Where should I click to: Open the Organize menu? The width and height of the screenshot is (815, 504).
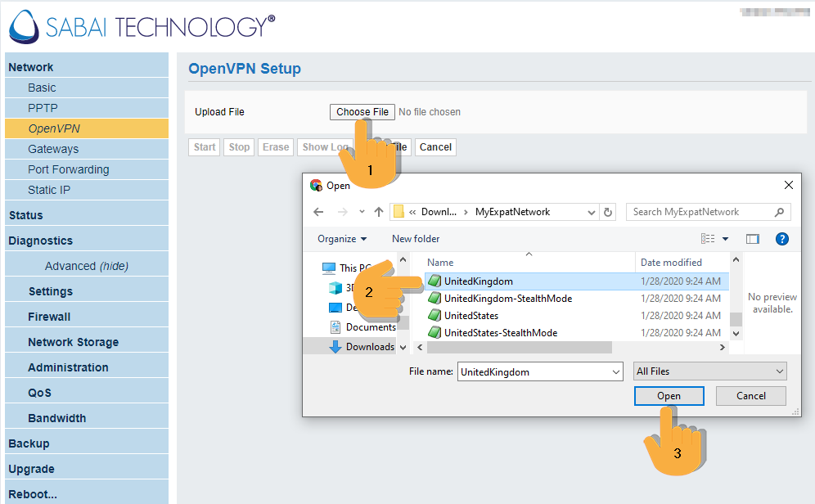tap(342, 239)
